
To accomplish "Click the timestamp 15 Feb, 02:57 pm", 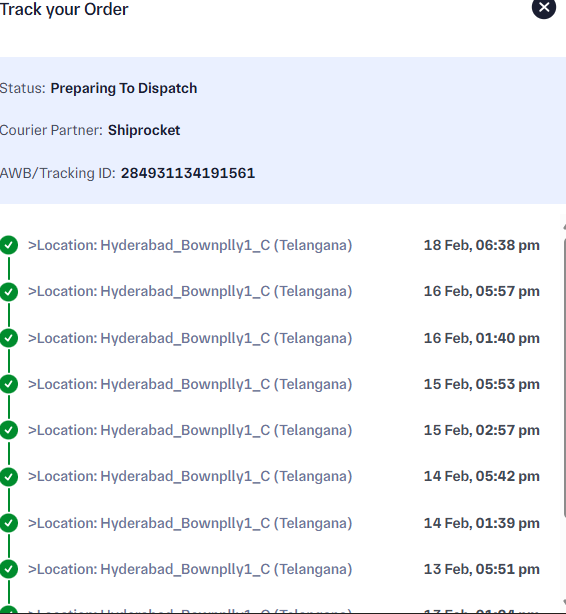I will (481, 430).
